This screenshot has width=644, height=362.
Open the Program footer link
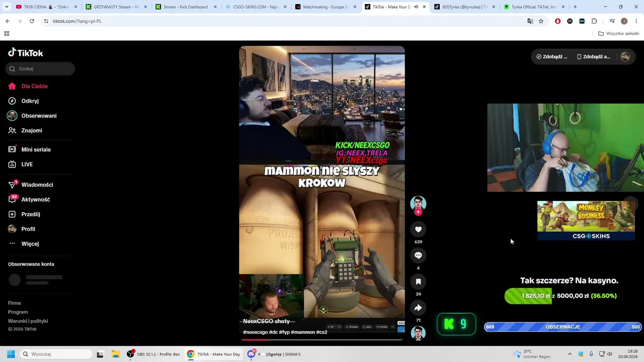[x=18, y=312]
